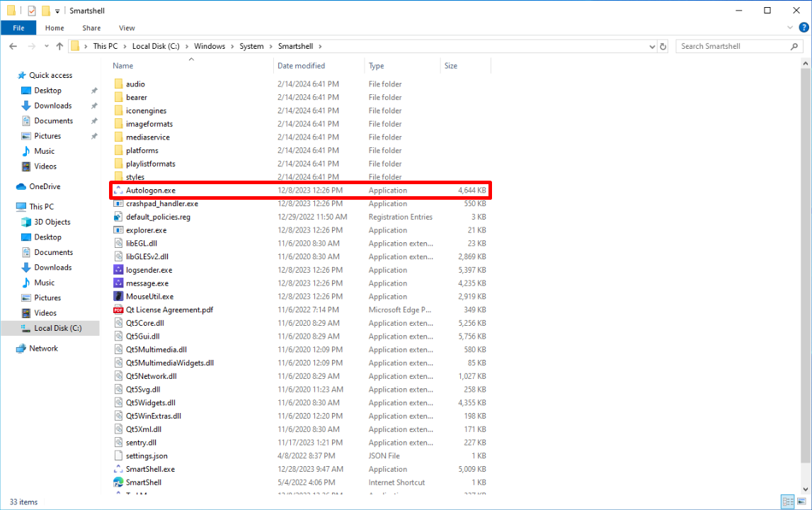The width and height of the screenshot is (812, 510).
Task: Navigate to Windows in the address path
Action: [x=210, y=46]
